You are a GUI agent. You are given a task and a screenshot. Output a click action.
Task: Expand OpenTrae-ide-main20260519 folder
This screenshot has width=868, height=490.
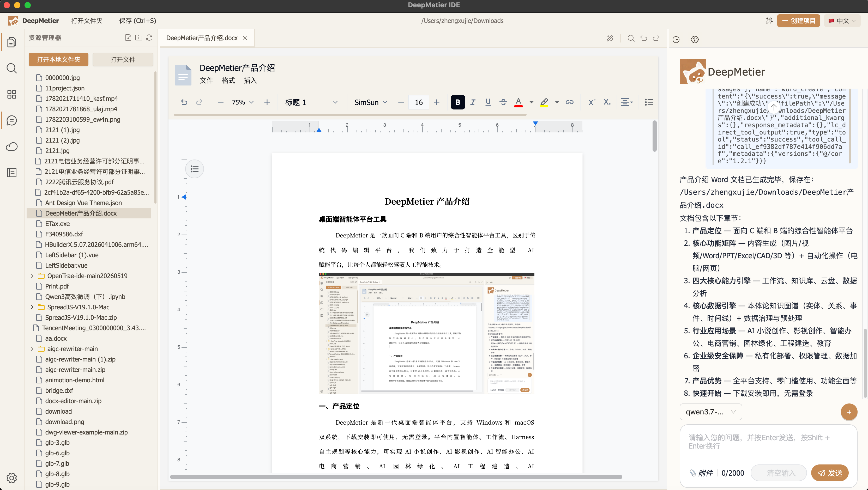pyautogui.click(x=32, y=276)
